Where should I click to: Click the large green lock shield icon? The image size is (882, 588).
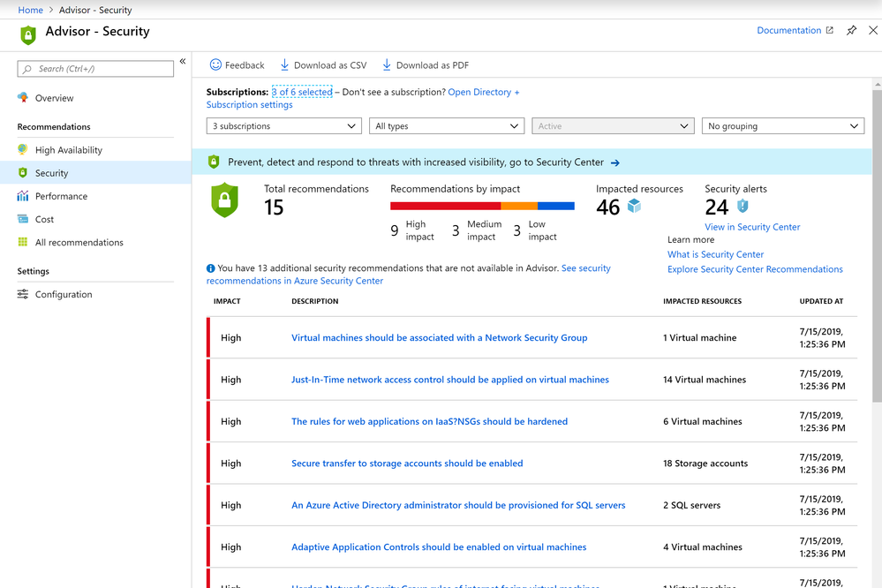click(x=224, y=200)
